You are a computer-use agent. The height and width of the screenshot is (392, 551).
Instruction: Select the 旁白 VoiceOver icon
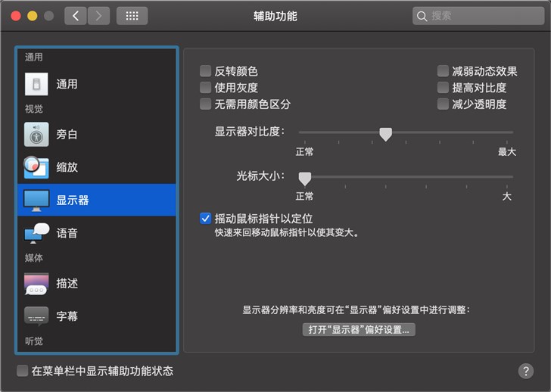(x=36, y=134)
